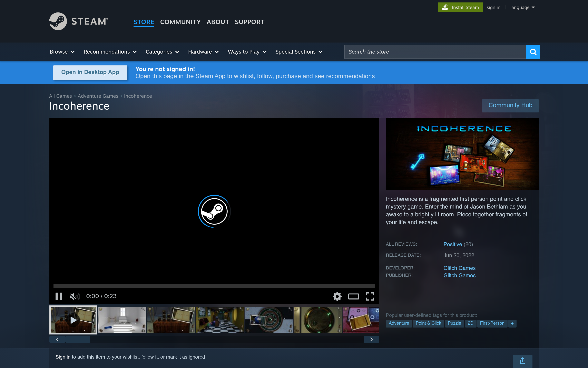This screenshot has width=588, height=368.
Task: Open the ABOUT page
Action: (218, 22)
